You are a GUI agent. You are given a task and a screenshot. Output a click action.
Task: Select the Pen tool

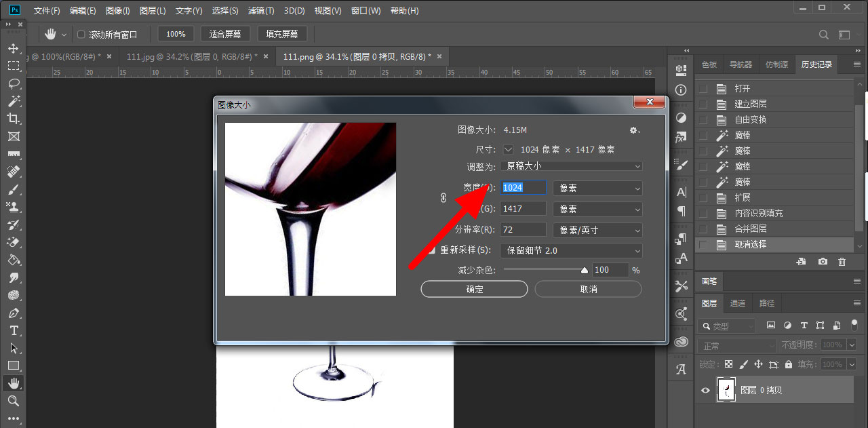point(14,313)
